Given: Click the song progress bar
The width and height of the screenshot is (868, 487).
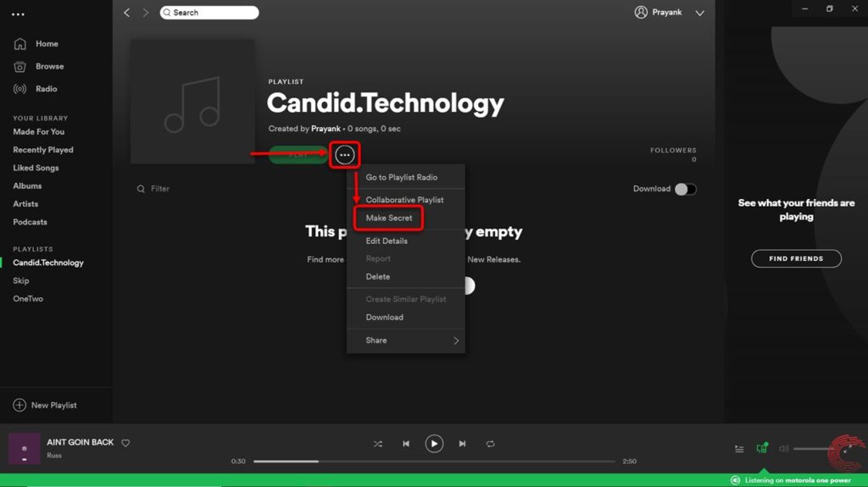Looking at the screenshot, I should (434, 461).
